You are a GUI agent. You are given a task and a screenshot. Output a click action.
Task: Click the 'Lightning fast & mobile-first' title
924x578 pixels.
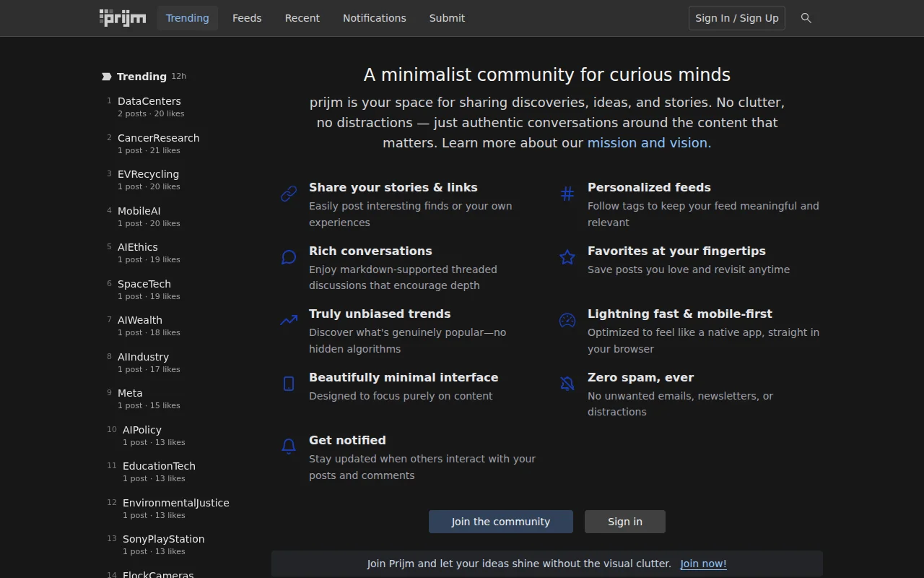[x=680, y=314]
